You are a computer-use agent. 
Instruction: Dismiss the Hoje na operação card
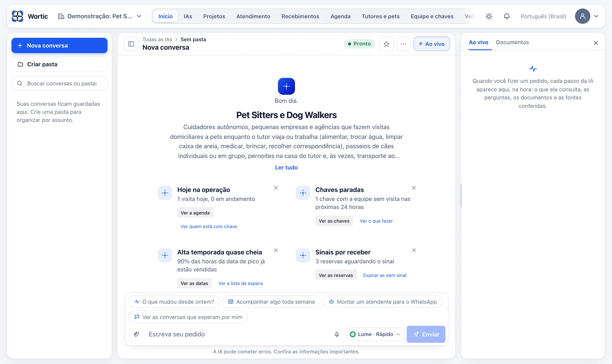coord(276,188)
